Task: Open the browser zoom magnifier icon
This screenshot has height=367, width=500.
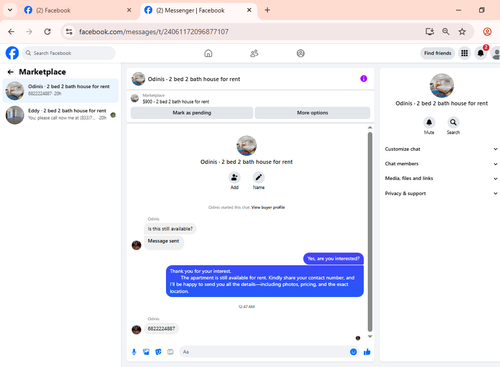Action: coord(446,32)
